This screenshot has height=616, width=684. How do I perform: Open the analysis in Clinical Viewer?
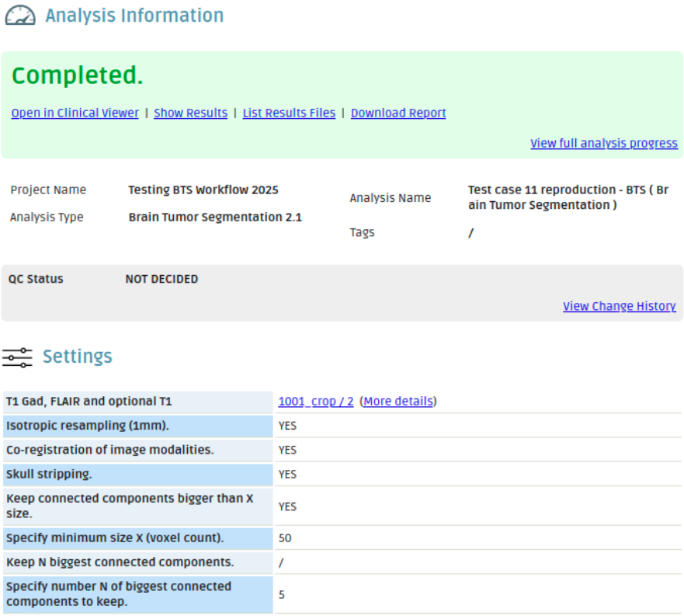tap(75, 113)
